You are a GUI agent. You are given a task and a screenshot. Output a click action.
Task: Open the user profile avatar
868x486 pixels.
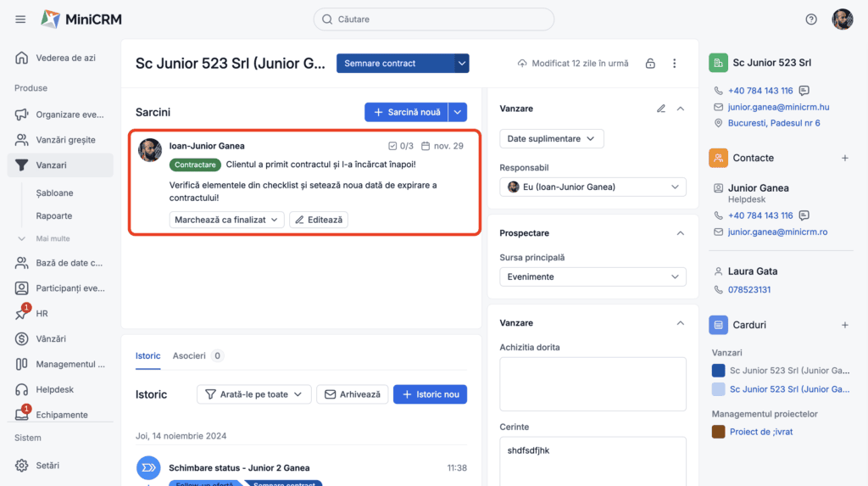pos(842,20)
